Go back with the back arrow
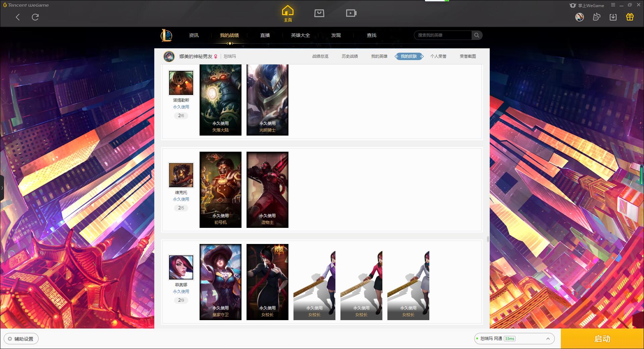The height and width of the screenshot is (349, 644). (x=18, y=17)
